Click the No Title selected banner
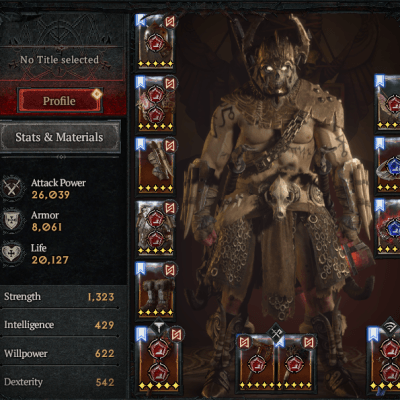This screenshot has height=400, width=400. 59,60
